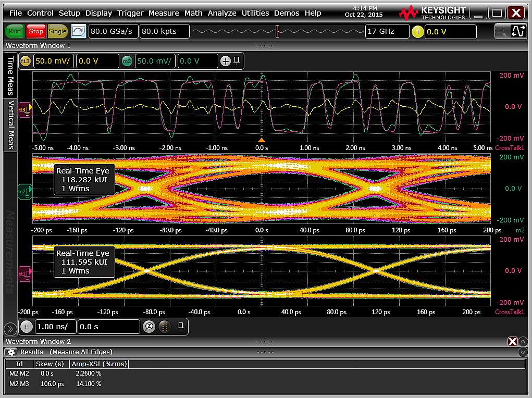Toggle the m2 channel button
The height and width of the screenshot is (398, 532).
click(x=127, y=61)
